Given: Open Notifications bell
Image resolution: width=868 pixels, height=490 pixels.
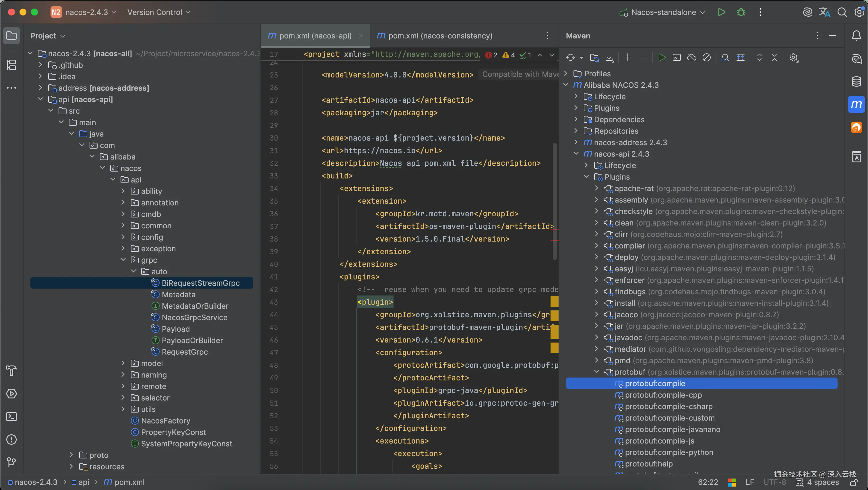Looking at the screenshot, I should (856, 35).
